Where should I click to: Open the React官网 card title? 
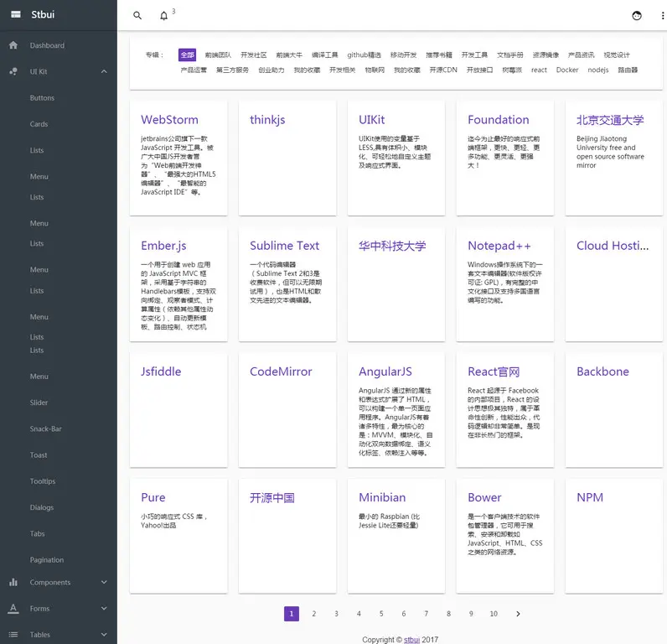coord(494,371)
